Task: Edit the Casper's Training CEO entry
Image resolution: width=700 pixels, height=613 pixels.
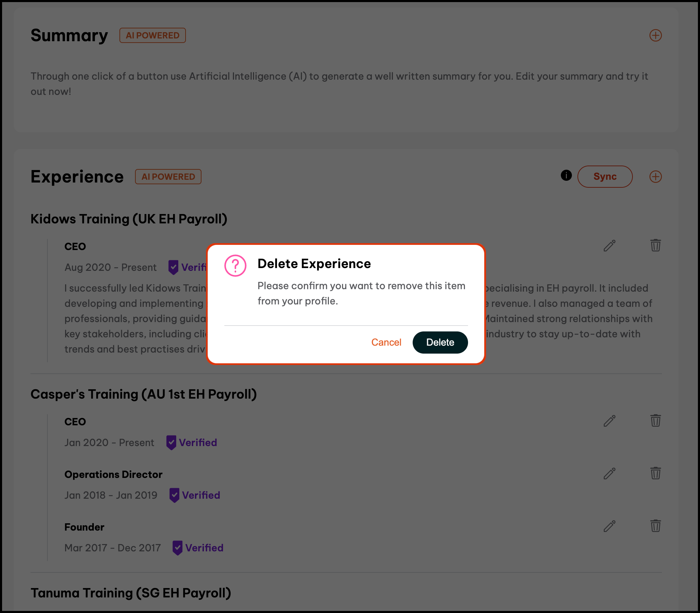Action: point(609,421)
